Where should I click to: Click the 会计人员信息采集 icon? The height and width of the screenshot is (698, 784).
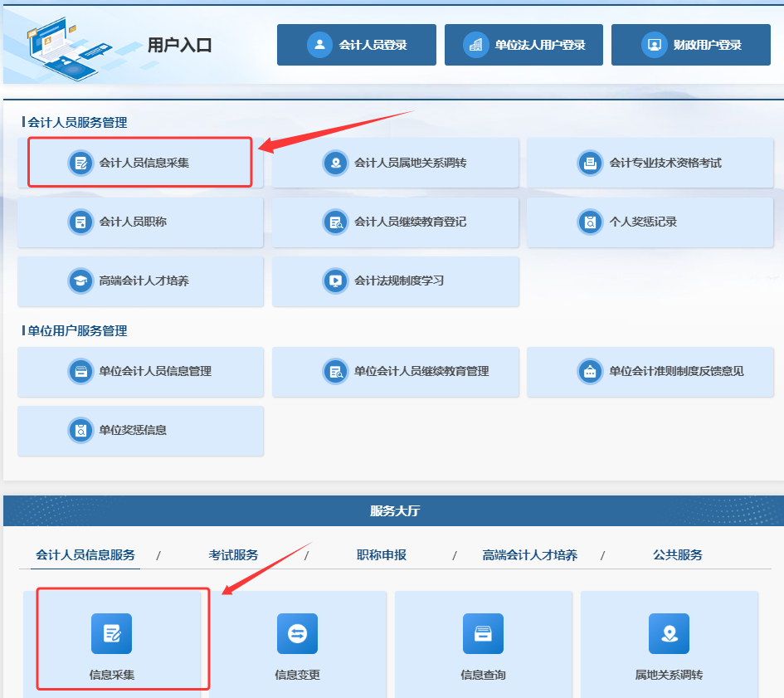click(80, 163)
